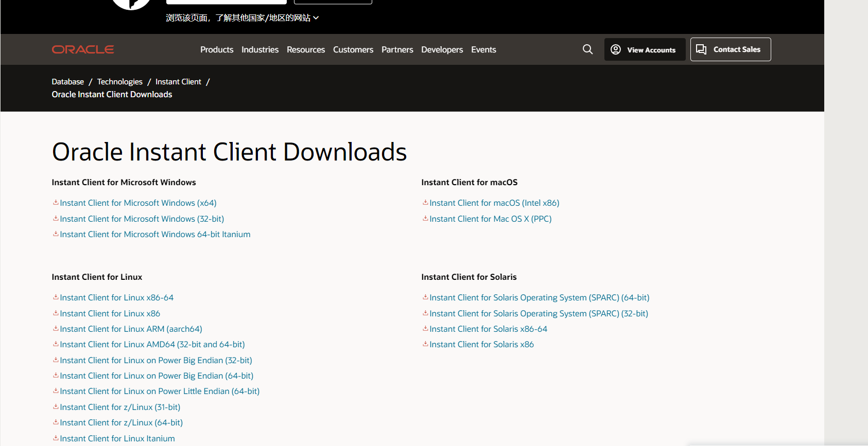Go to Database breadcrumb

[x=68, y=82]
